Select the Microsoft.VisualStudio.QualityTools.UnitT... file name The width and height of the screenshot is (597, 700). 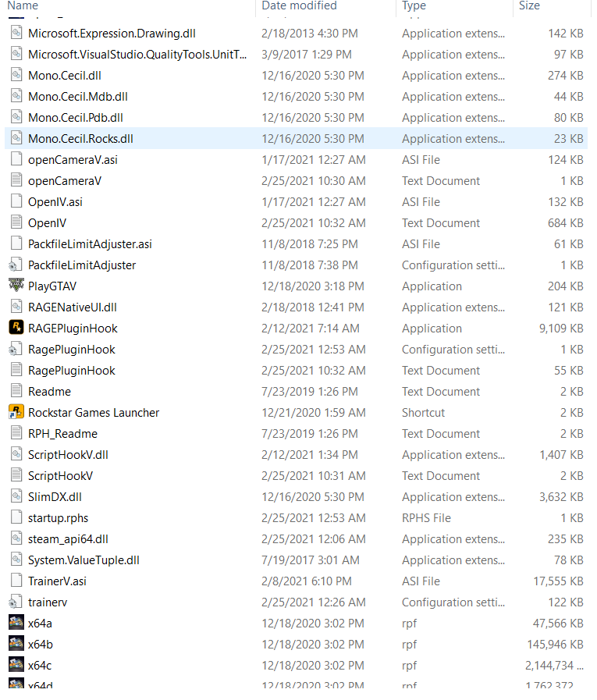[137, 55]
